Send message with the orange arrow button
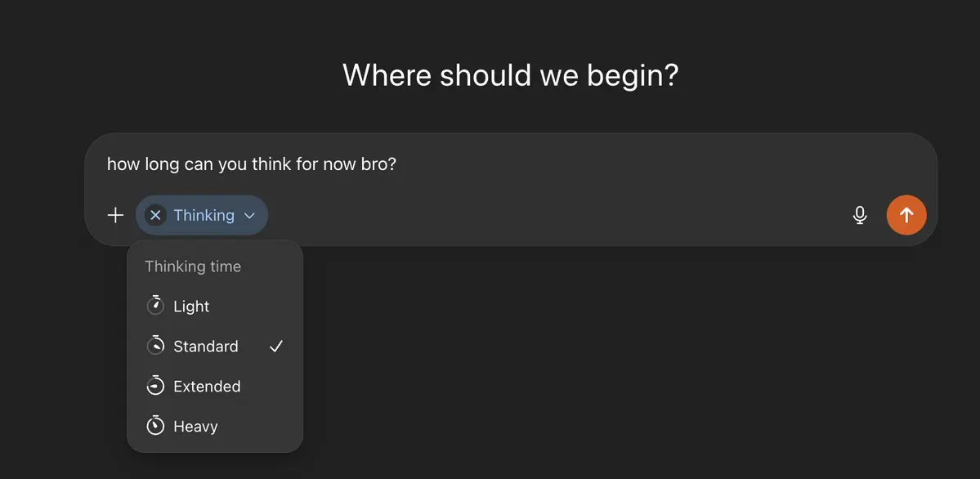Viewport: 980px width, 479px height. [x=906, y=215]
